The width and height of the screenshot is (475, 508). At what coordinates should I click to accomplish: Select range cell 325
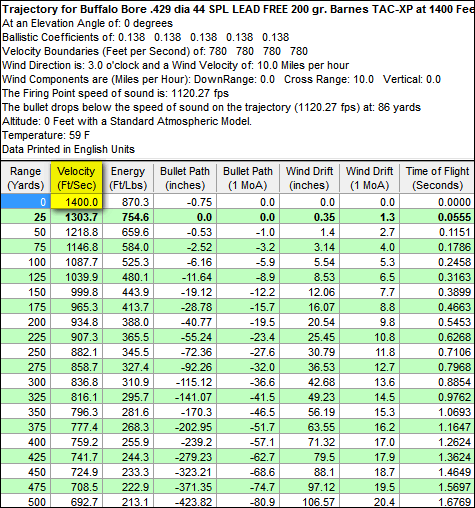pyautogui.click(x=25, y=397)
